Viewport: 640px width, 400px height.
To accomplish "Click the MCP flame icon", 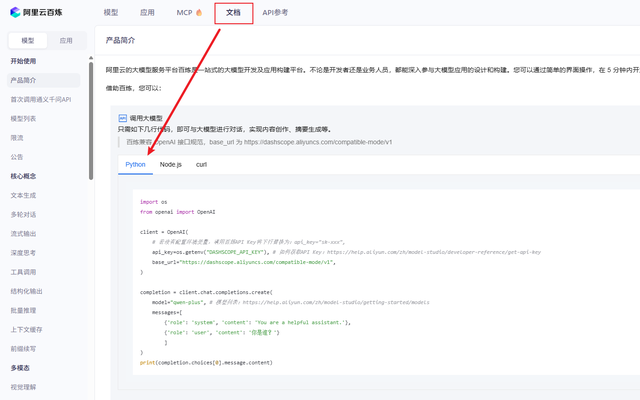I will coord(199,12).
